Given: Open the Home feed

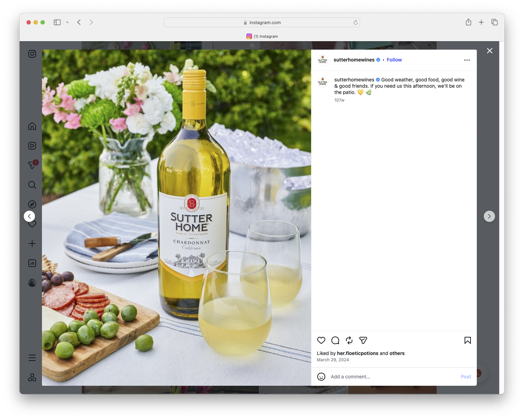Looking at the screenshot, I should click(x=32, y=126).
